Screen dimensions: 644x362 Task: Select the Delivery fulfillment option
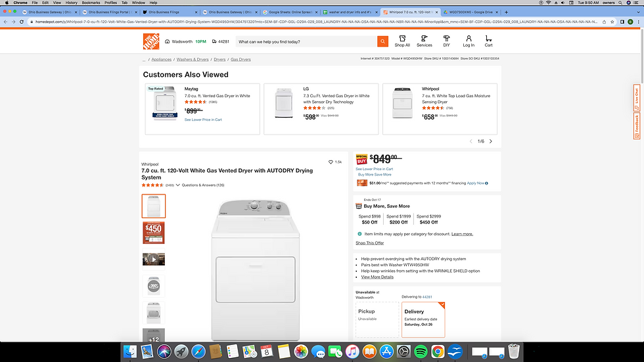pos(423,319)
